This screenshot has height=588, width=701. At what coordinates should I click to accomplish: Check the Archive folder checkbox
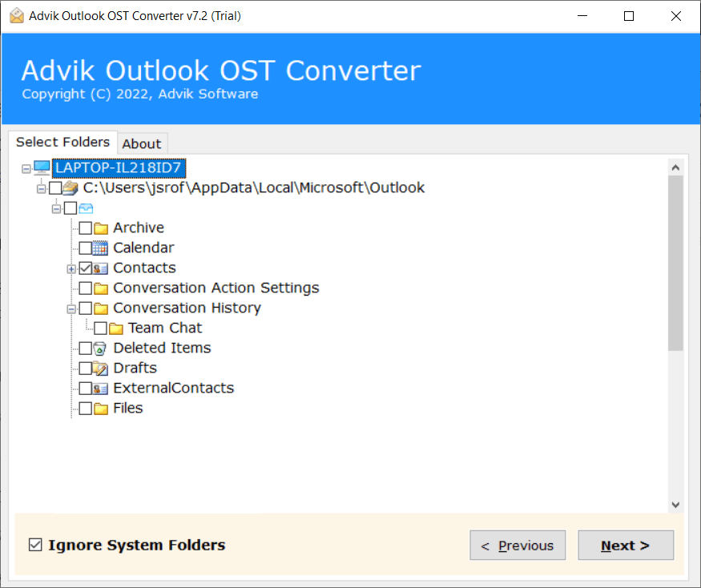pyautogui.click(x=86, y=228)
